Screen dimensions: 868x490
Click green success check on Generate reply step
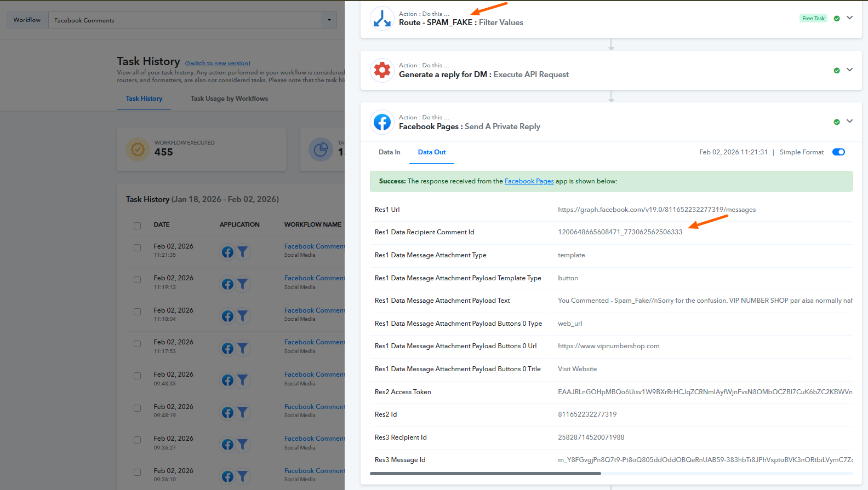coord(836,71)
